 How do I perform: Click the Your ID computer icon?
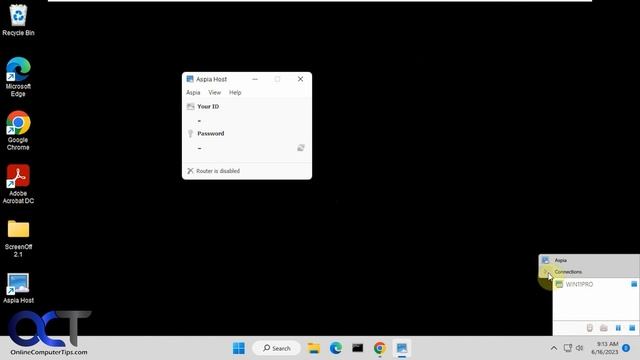coord(190,107)
